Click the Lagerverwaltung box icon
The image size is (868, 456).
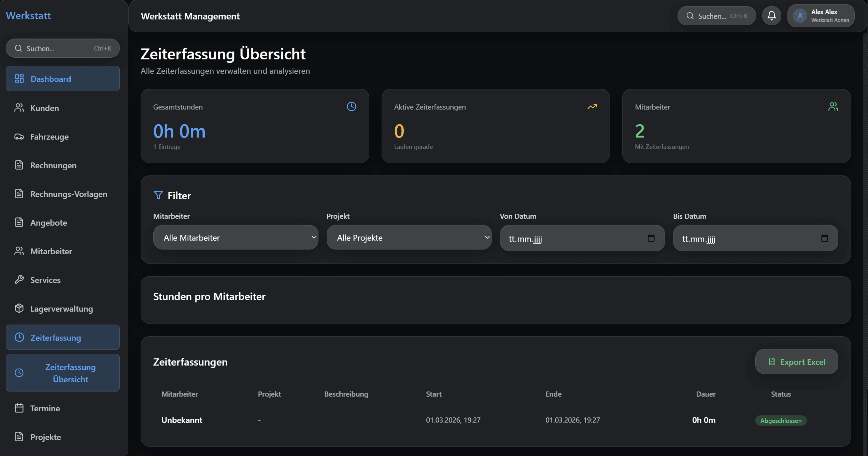click(19, 308)
